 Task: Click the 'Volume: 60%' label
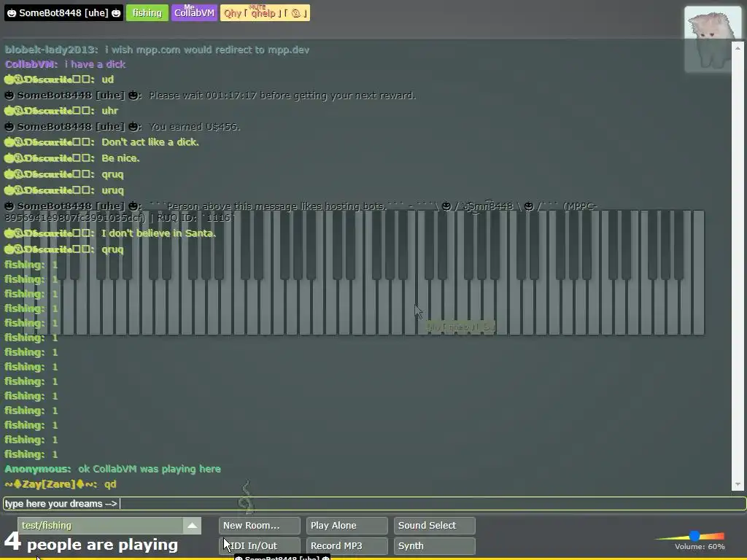click(x=700, y=547)
